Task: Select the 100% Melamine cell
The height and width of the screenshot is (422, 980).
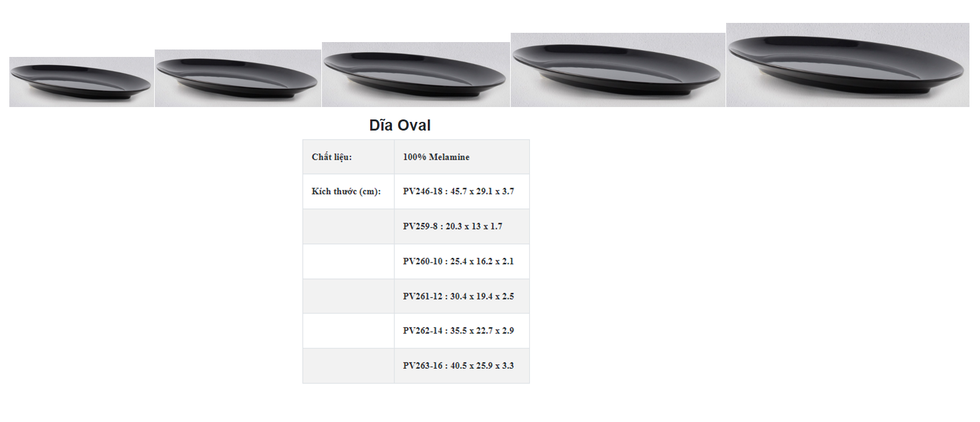Action: (x=462, y=157)
